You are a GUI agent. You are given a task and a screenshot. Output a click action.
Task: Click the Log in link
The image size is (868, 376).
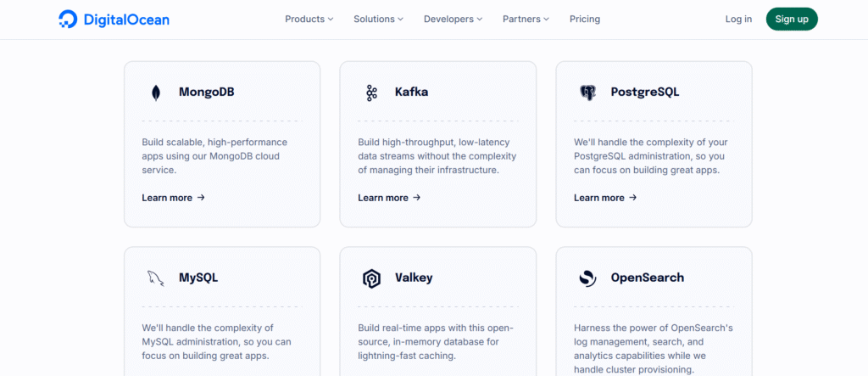738,19
